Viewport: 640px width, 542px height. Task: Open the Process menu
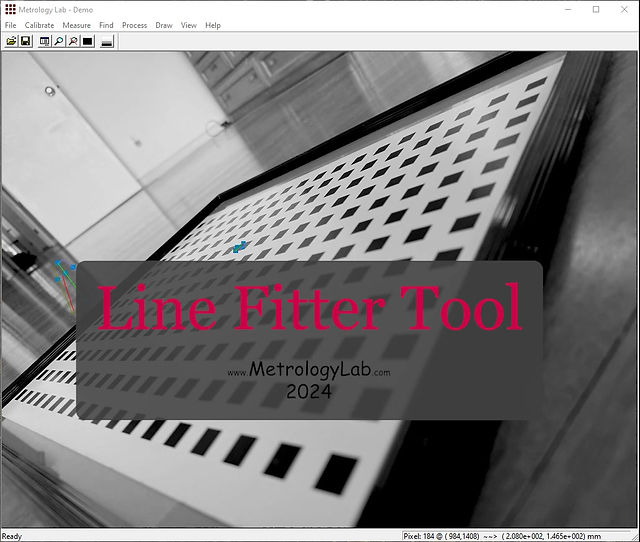(x=134, y=25)
